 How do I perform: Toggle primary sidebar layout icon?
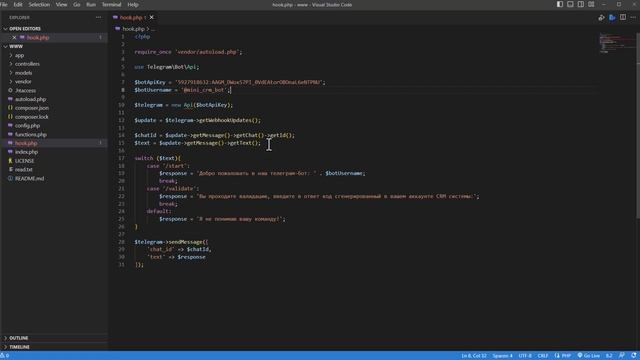[560, 4]
